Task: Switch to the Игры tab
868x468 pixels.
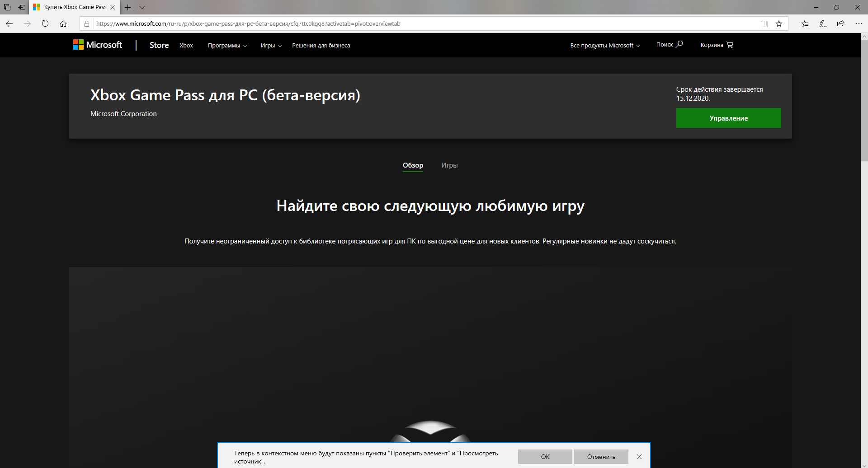Action: point(449,165)
